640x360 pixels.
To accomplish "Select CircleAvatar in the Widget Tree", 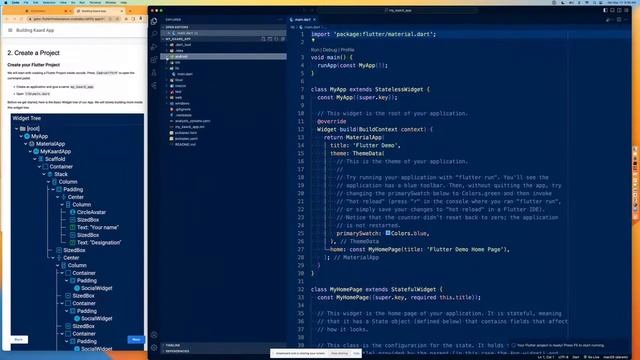I will (x=91, y=212).
